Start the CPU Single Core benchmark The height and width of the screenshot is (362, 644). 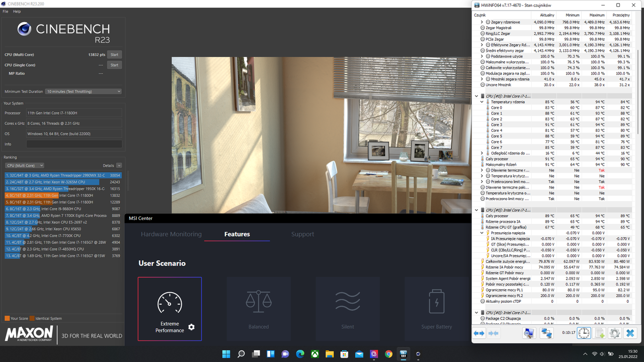click(x=114, y=65)
